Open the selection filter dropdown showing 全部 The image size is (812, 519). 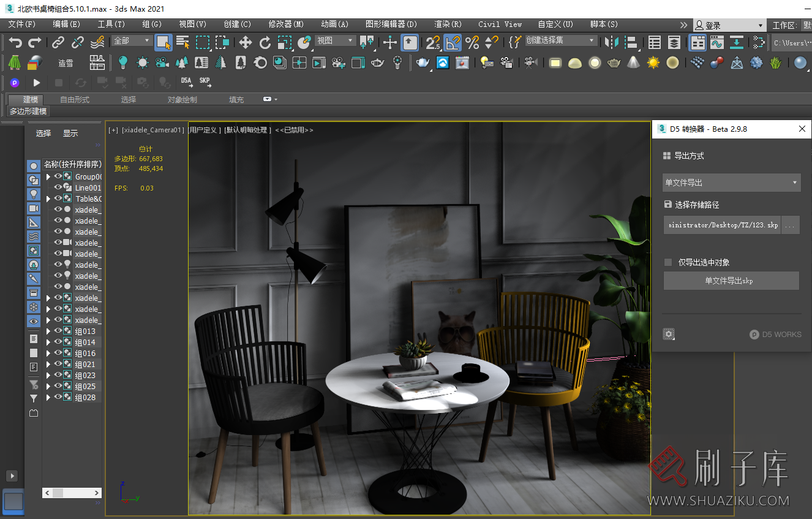click(132, 41)
